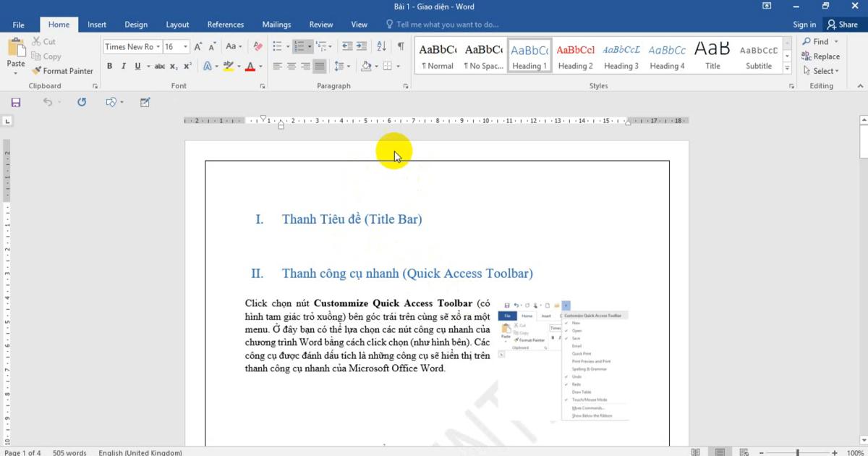This screenshot has width=868, height=456.
Task: Open the Sort dialog in Paragraph group
Action: 382,46
